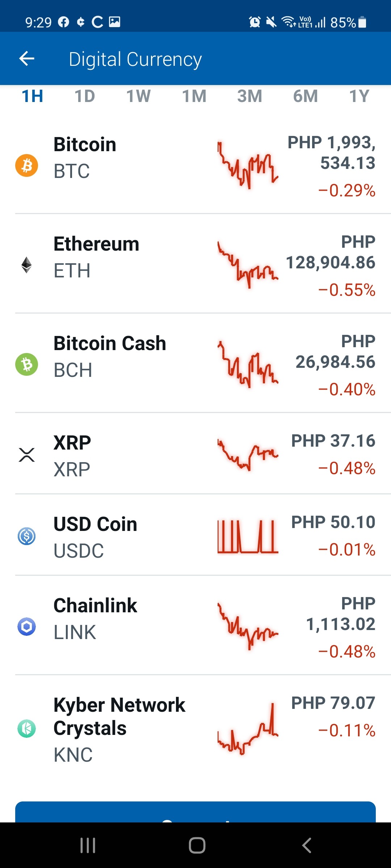
Task: Select the orange Bitcoin logo icon
Action: coord(26,166)
